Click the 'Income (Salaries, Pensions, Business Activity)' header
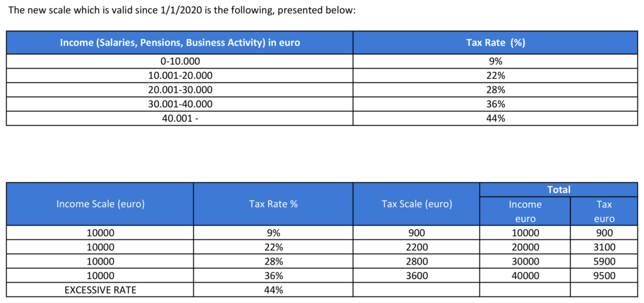This screenshot has width=644, height=303. (x=179, y=43)
